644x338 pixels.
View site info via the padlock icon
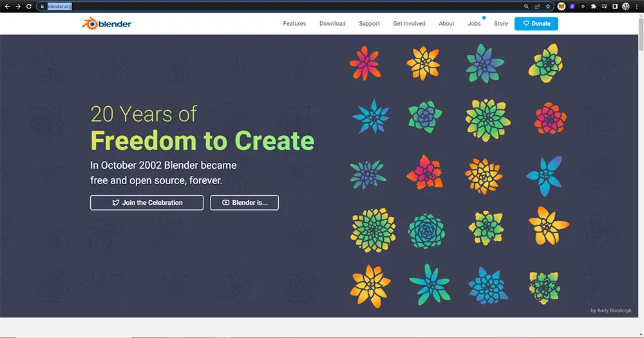coord(42,6)
